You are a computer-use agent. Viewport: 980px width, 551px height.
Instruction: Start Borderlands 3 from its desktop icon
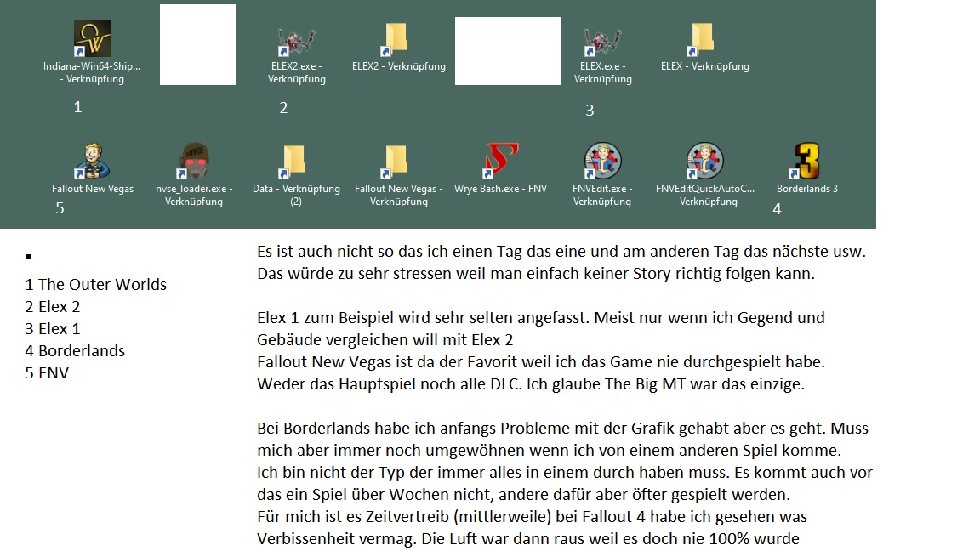tap(806, 162)
